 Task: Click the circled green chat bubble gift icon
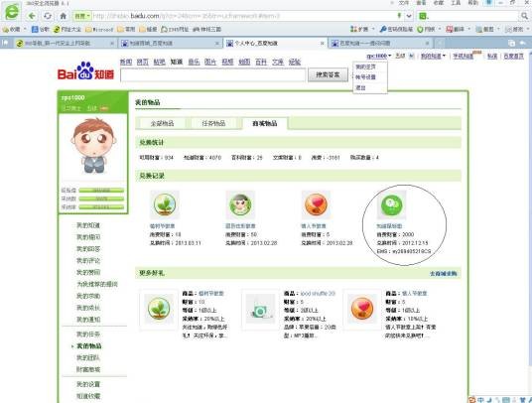391,204
